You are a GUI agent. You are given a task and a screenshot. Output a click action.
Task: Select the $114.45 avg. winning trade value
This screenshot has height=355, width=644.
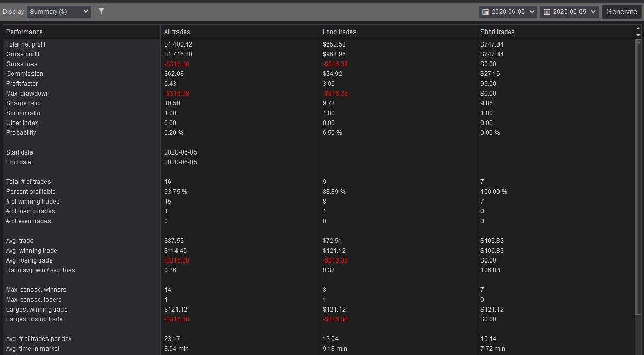click(x=175, y=251)
